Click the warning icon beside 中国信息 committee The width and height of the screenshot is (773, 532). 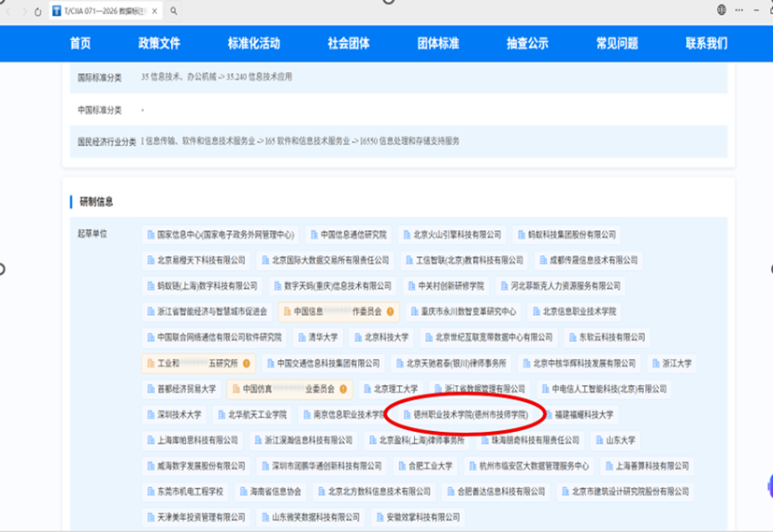[391, 311]
